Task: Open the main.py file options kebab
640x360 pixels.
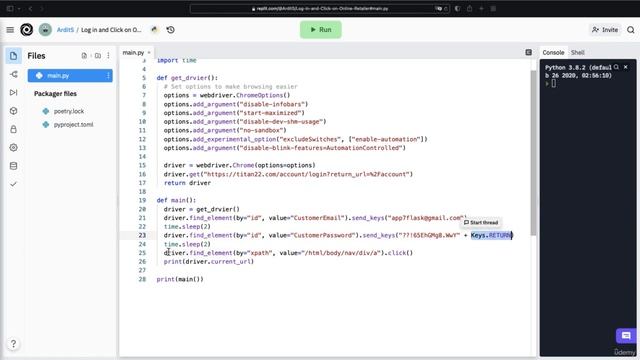Action: (x=108, y=76)
